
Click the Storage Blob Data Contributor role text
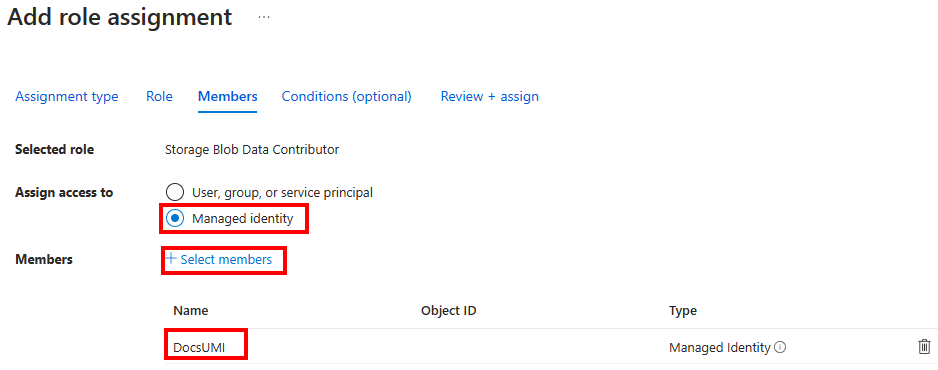[252, 150]
